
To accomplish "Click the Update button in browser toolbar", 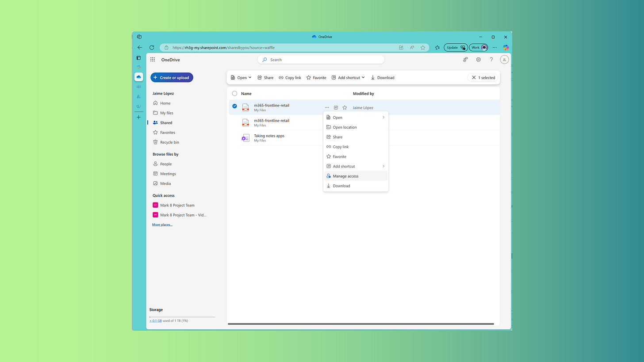I will click(x=456, y=47).
